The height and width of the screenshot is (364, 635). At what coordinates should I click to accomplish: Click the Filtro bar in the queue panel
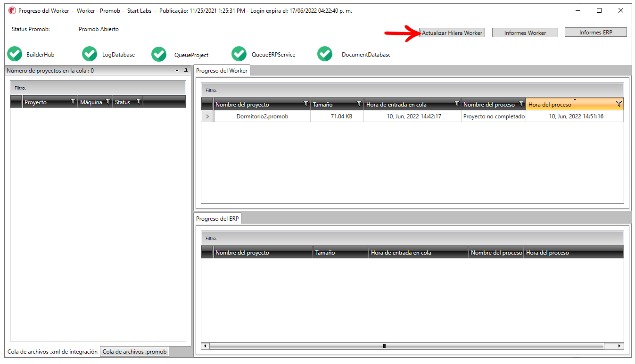point(98,88)
